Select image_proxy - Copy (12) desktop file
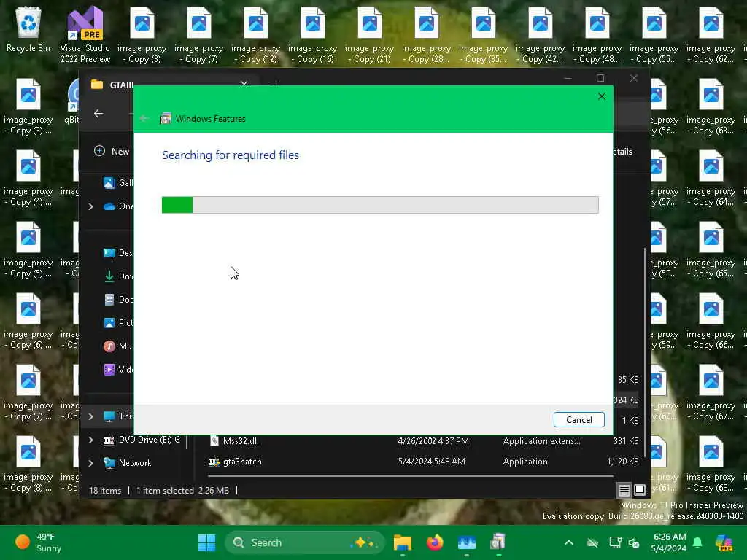This screenshot has width=747, height=560. coord(256,35)
